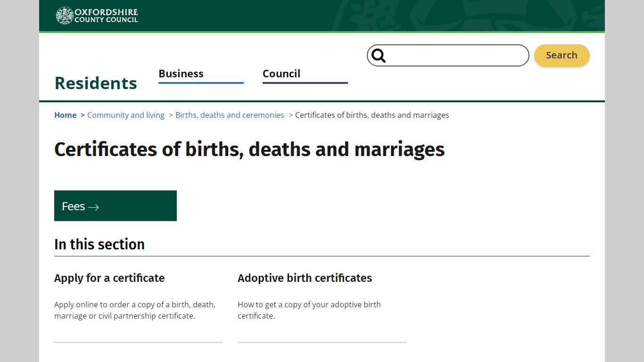
Task: Open Community and living breadcrumb
Action: (126, 115)
